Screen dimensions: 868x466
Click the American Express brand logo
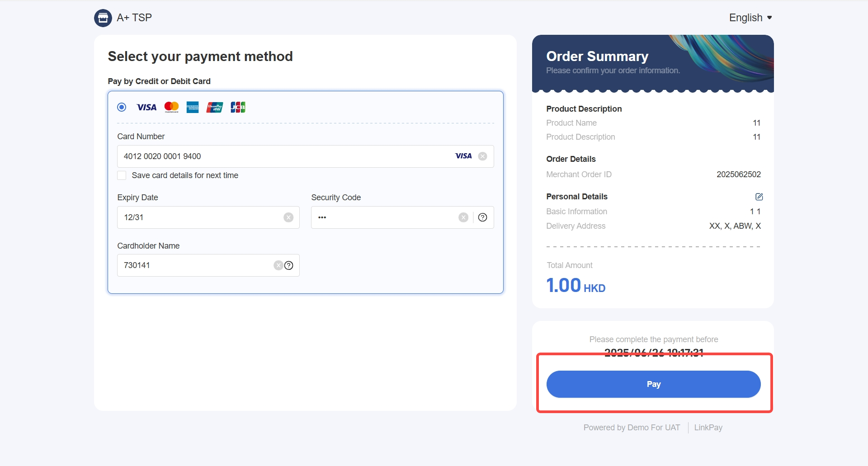pos(193,107)
